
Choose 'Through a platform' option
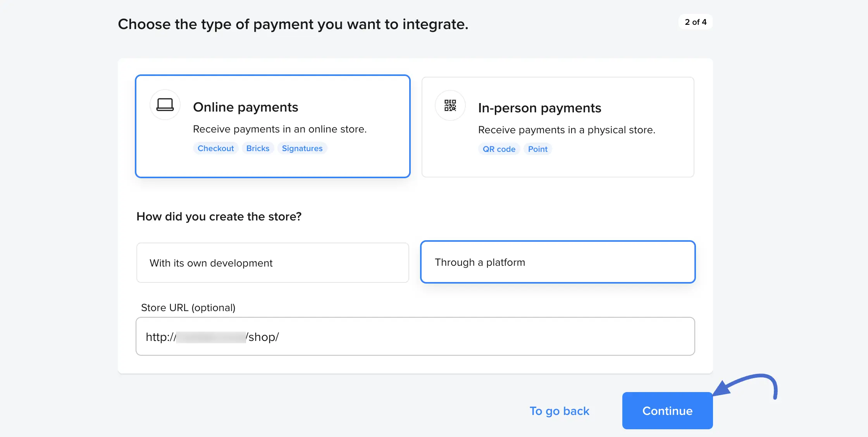click(558, 262)
